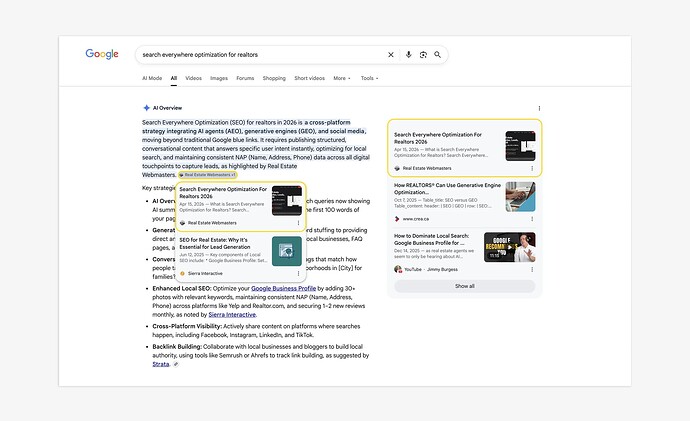Open three-dot menu on www.crea.ca card
Viewport: 690px width, 421px height.
click(x=532, y=219)
